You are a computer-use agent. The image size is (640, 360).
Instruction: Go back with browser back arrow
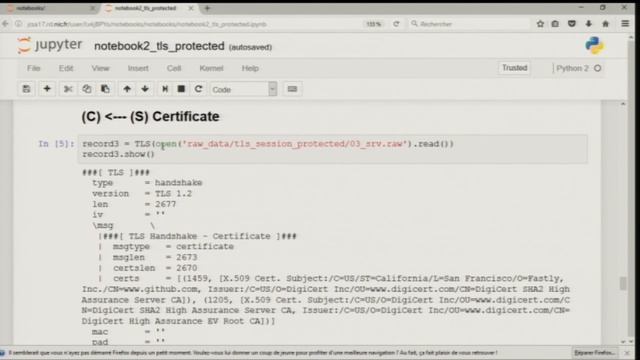[5, 24]
